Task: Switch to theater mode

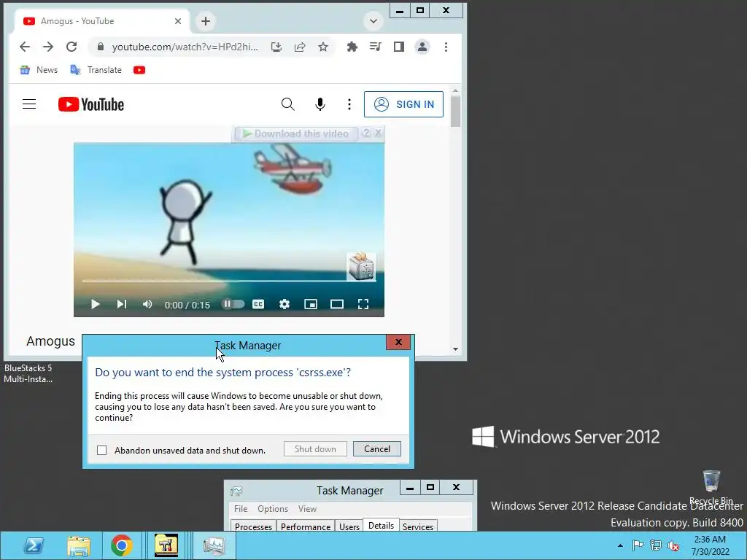Action: [x=337, y=304]
